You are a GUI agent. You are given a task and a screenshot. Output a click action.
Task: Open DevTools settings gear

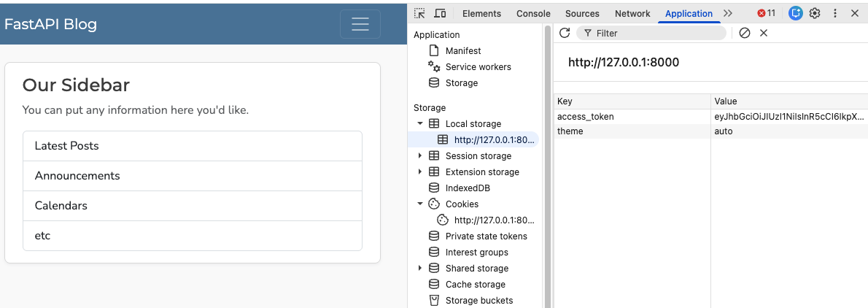815,13
